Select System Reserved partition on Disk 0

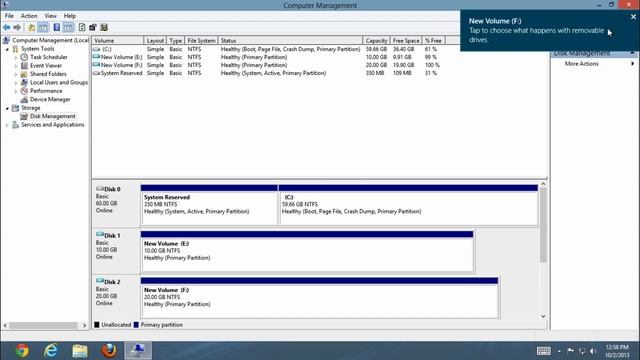(x=209, y=205)
